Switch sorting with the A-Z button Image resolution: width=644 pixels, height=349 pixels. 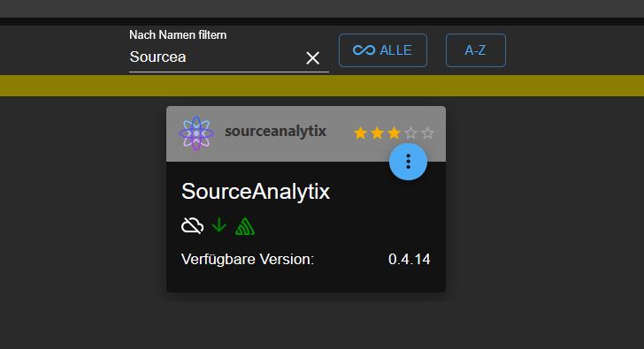[x=476, y=50]
